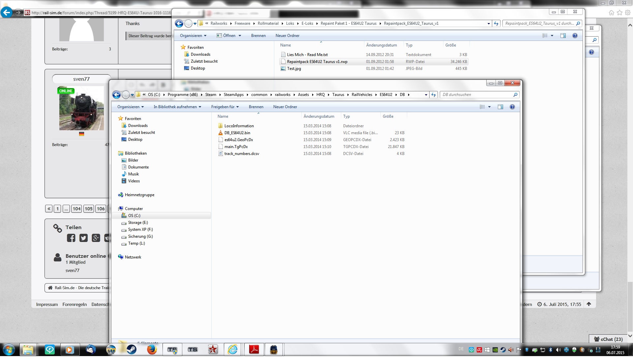Viewport: 633px width, 364px height.
Task: Open 'Freigeben für' dropdown menu
Action: click(x=225, y=107)
